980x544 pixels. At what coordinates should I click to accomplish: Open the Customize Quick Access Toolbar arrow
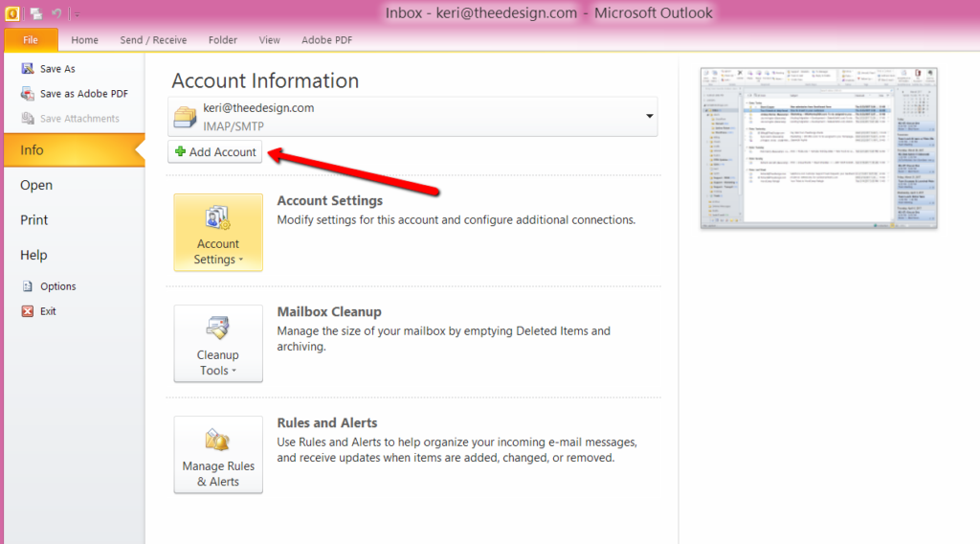click(77, 13)
